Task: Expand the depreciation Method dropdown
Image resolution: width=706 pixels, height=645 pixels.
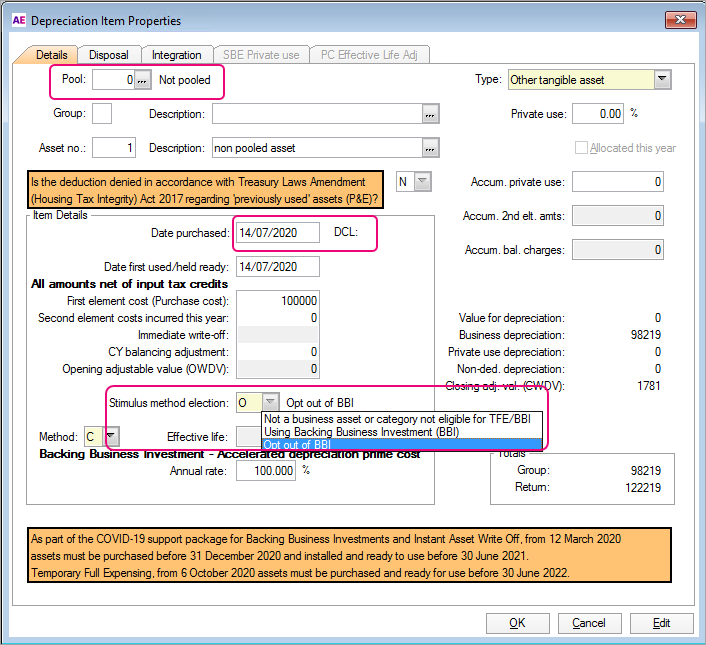Action: click(111, 436)
